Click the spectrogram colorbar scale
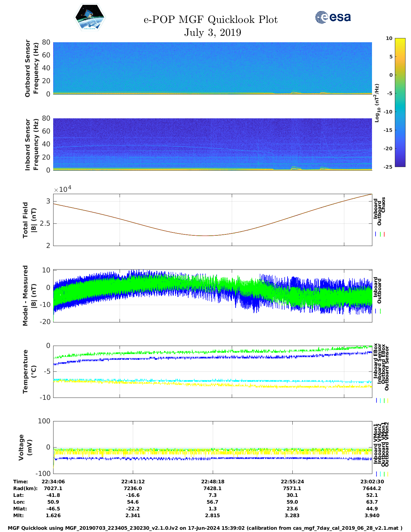 (x=391, y=102)
